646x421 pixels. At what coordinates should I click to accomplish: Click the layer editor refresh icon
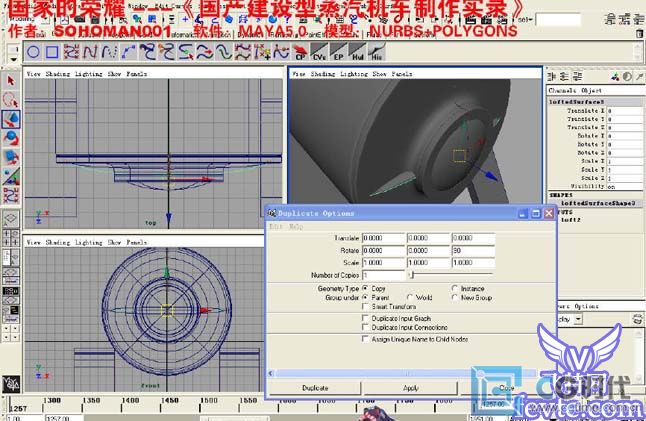pos(637,319)
